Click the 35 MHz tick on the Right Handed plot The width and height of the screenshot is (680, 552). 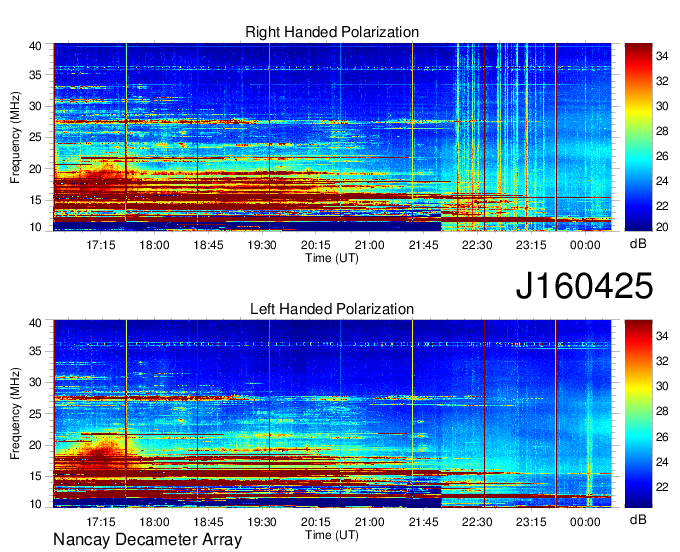pyautogui.click(x=36, y=75)
